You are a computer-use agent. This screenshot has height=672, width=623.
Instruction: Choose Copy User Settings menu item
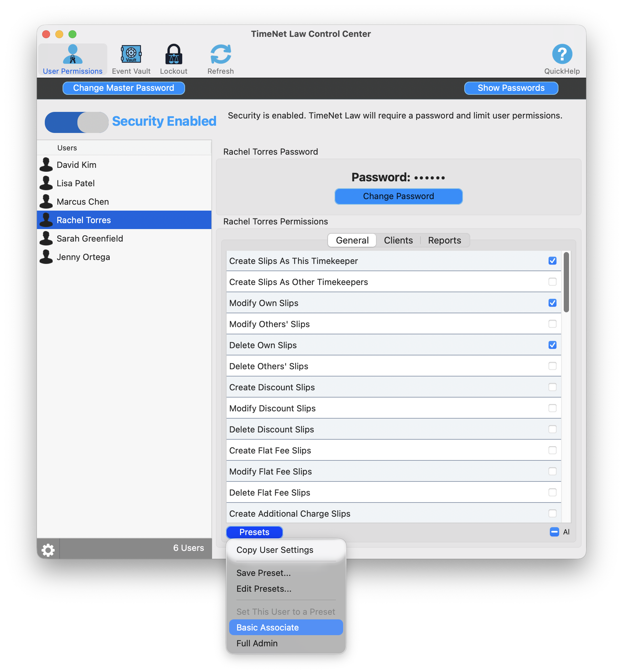pos(286,550)
